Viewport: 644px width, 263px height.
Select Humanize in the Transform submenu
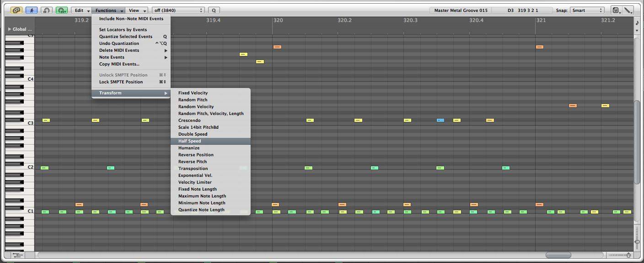point(189,148)
